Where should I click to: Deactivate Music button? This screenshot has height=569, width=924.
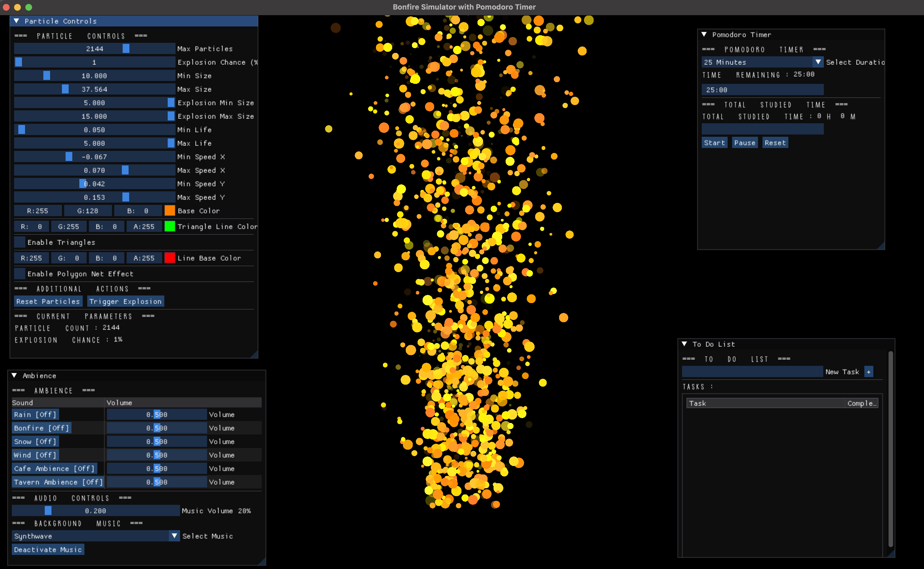48,549
